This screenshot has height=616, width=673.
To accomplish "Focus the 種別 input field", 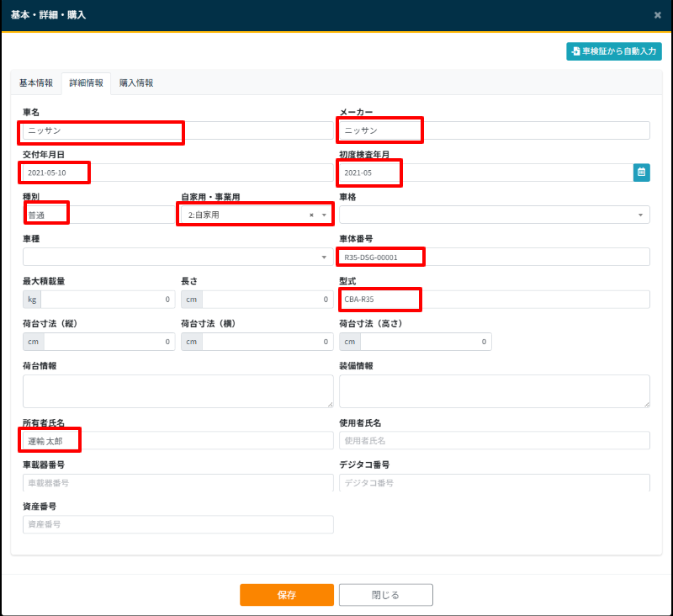I will [x=99, y=215].
